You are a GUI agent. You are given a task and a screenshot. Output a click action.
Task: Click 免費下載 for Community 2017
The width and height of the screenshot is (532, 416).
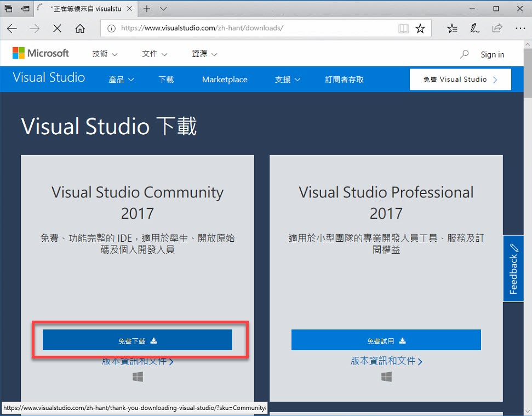(x=138, y=340)
